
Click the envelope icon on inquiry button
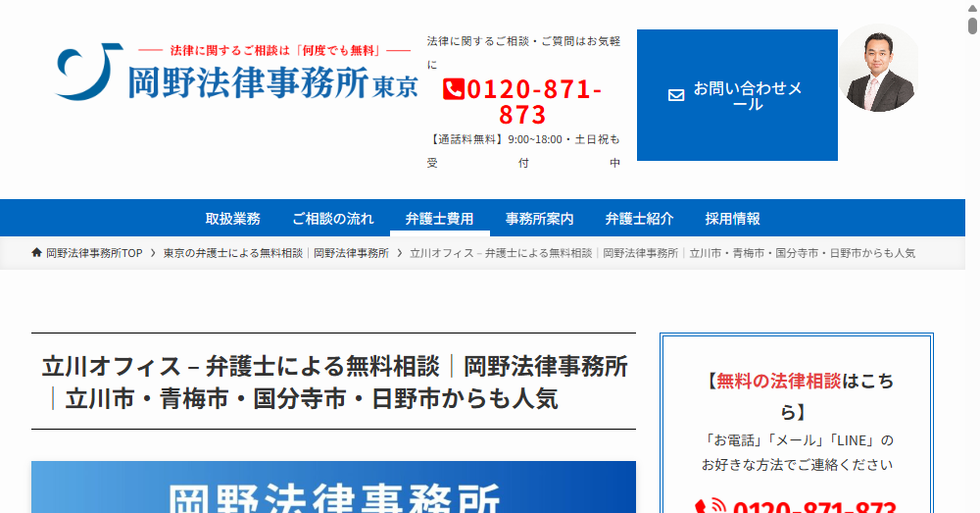675,96
